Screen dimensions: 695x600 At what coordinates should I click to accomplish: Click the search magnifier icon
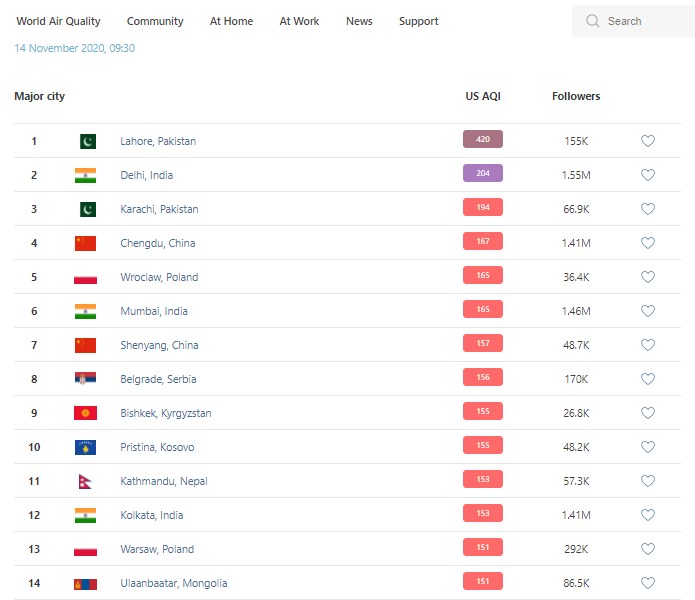point(593,21)
